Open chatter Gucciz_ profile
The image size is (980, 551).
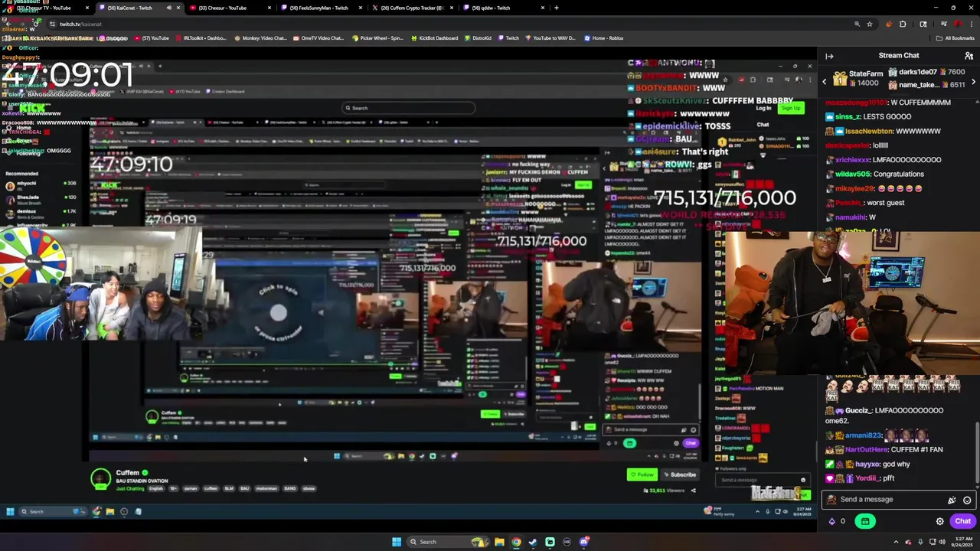(859, 410)
